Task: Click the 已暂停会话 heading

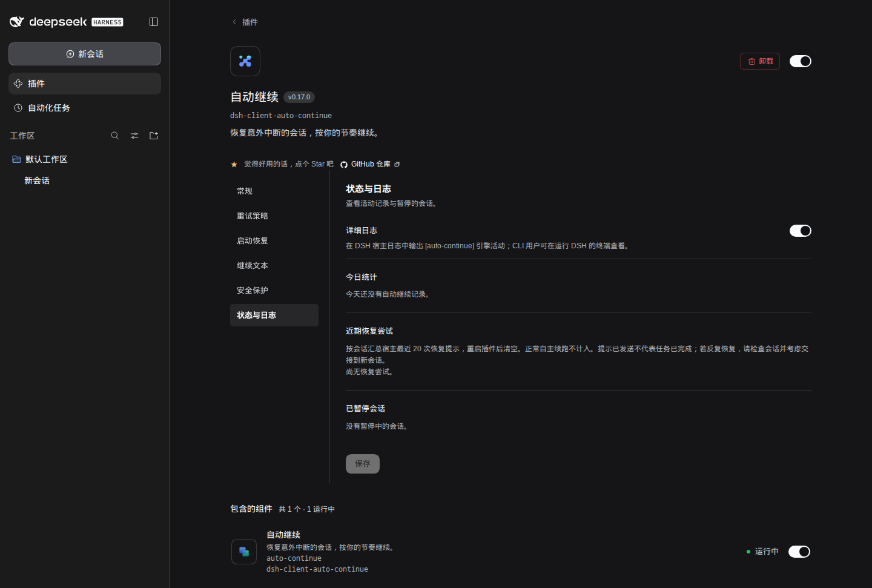Action: click(365, 409)
